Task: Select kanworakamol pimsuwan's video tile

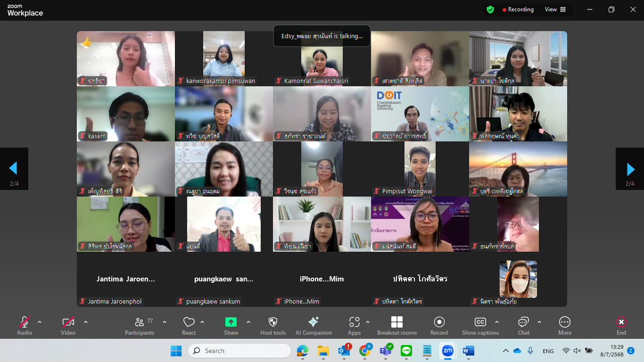Action: click(224, 58)
